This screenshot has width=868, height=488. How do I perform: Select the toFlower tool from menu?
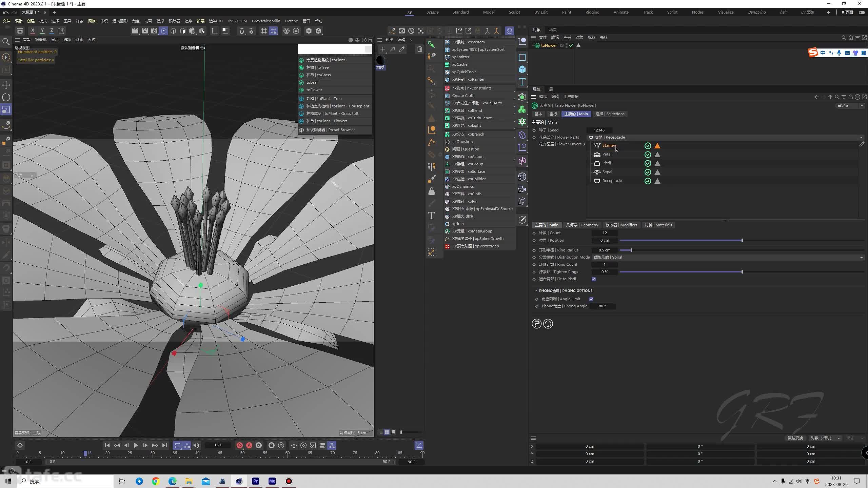pos(314,90)
